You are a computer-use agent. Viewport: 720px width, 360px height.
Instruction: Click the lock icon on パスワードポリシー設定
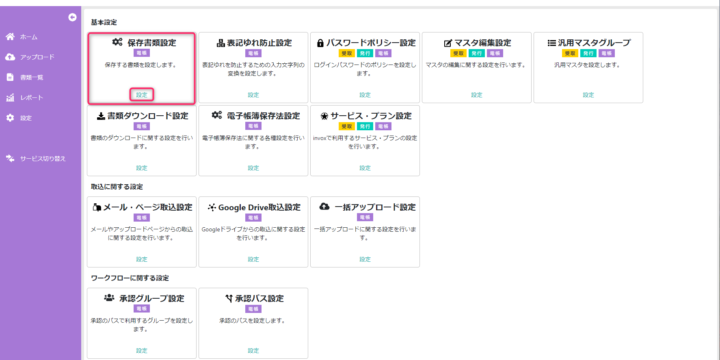320,43
